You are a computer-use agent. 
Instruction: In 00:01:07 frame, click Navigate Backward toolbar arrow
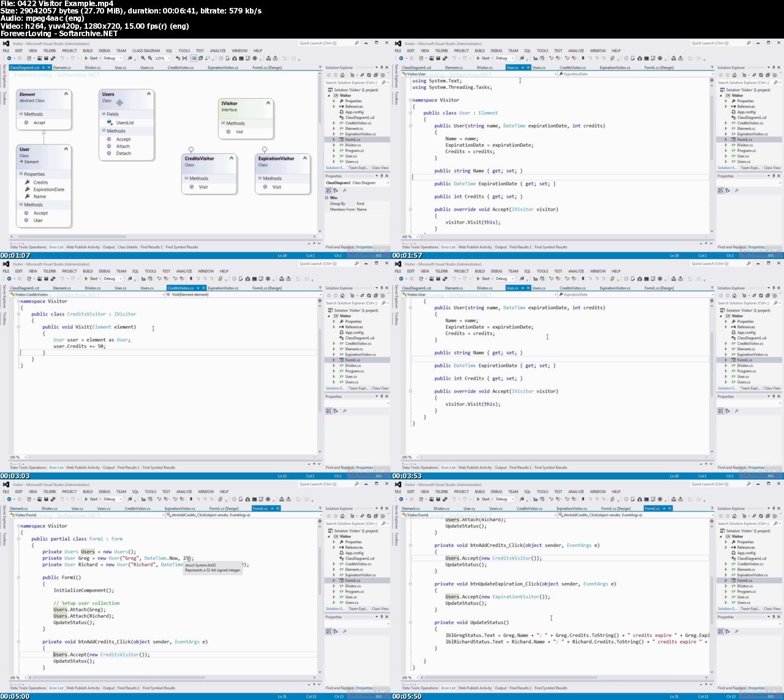pyautogui.click(x=9, y=58)
